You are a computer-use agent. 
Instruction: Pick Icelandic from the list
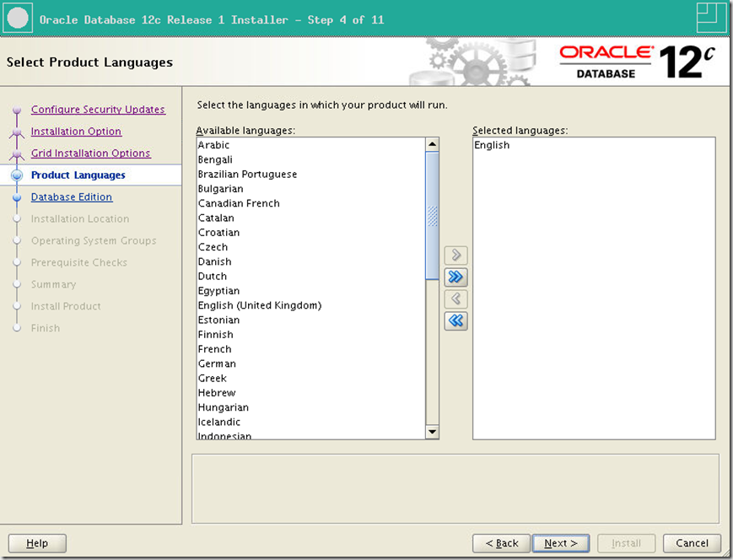pyautogui.click(x=311, y=422)
